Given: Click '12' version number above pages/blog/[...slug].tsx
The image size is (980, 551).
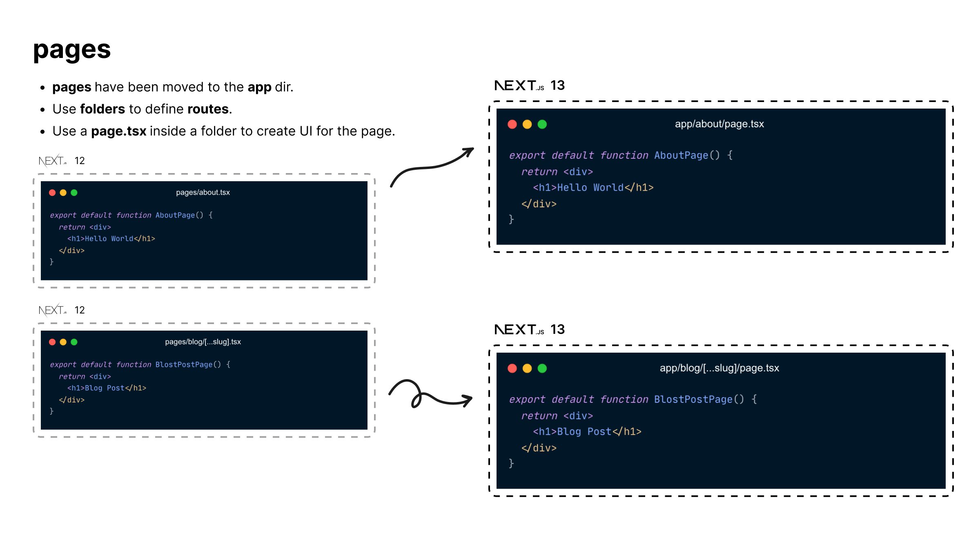Looking at the screenshot, I should 80,310.
